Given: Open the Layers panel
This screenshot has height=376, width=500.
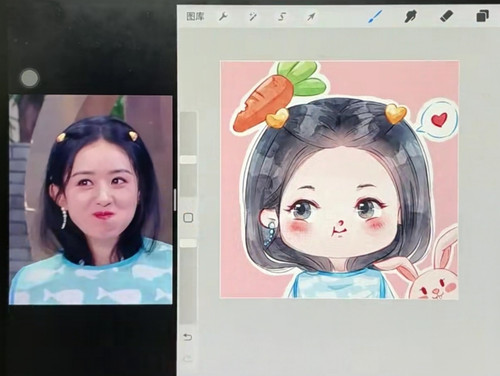Looking at the screenshot, I should click(482, 16).
